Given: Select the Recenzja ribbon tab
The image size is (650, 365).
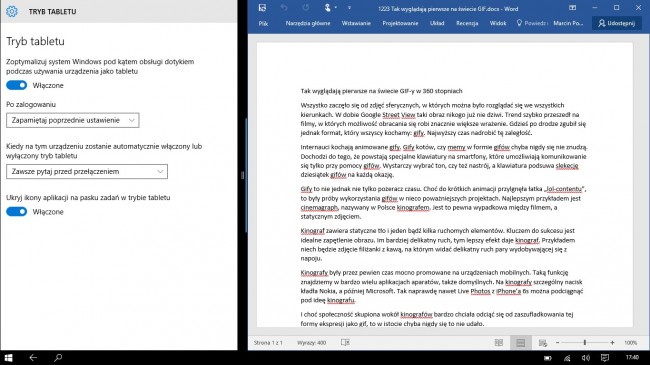Looking at the screenshot, I should pyautogui.click(x=467, y=24).
